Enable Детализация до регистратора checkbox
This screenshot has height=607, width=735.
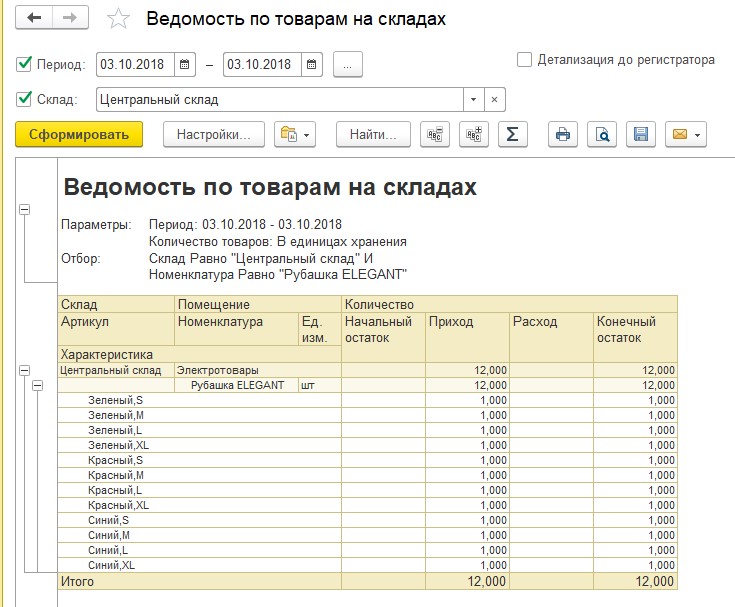tap(524, 60)
